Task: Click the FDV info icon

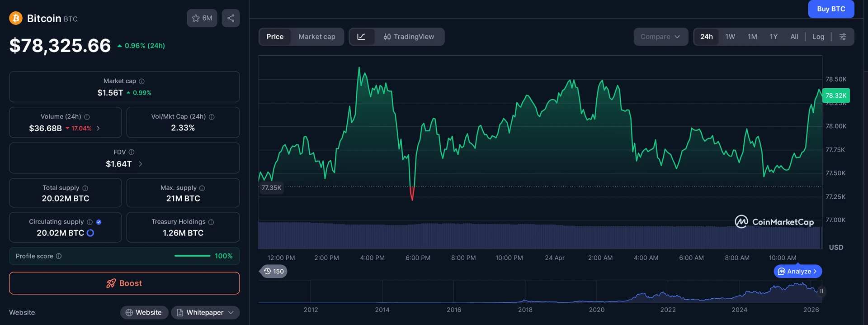Action: point(132,152)
